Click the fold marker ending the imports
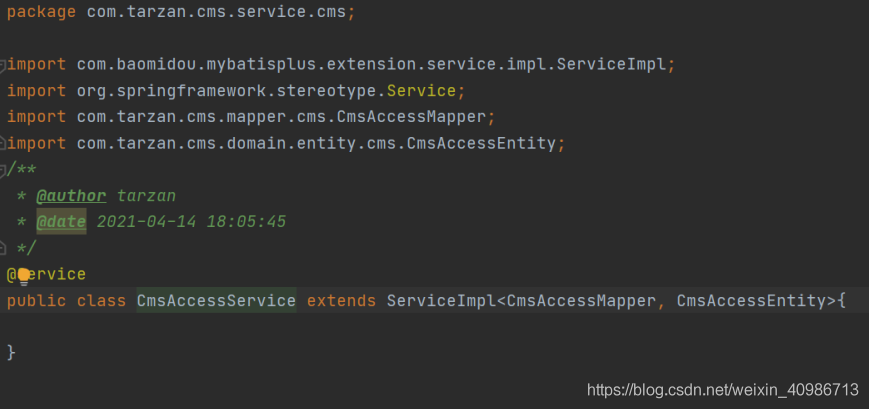This screenshot has height=409, width=869. click(x=2, y=143)
